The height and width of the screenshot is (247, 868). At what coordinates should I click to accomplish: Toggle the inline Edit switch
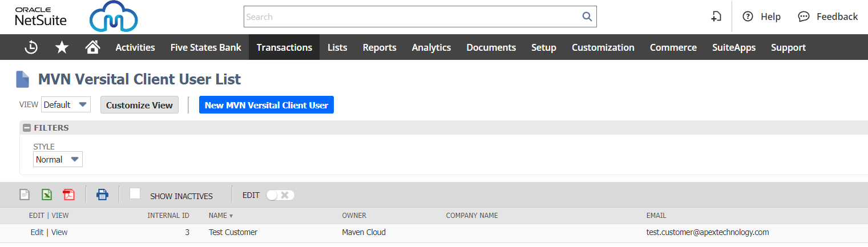(x=280, y=195)
